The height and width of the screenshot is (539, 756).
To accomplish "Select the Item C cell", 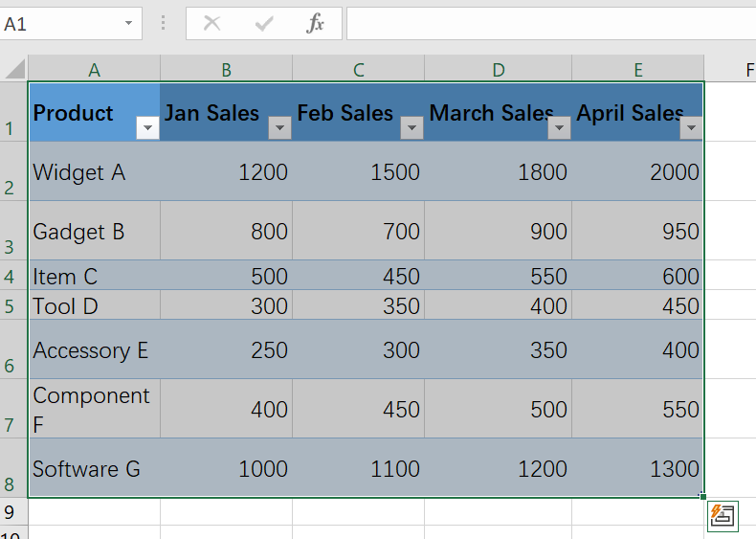I will (95, 275).
